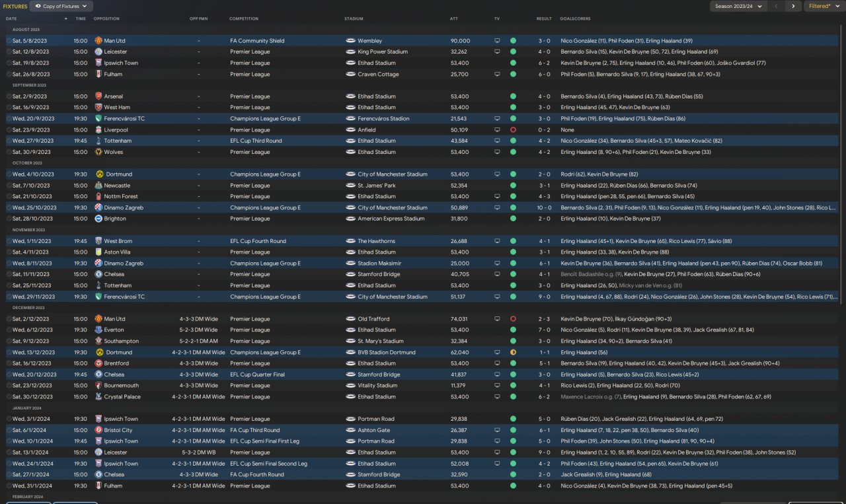Click the red loss indicator in Old Trafford row
The height and width of the screenshot is (504, 846).
tap(513, 319)
